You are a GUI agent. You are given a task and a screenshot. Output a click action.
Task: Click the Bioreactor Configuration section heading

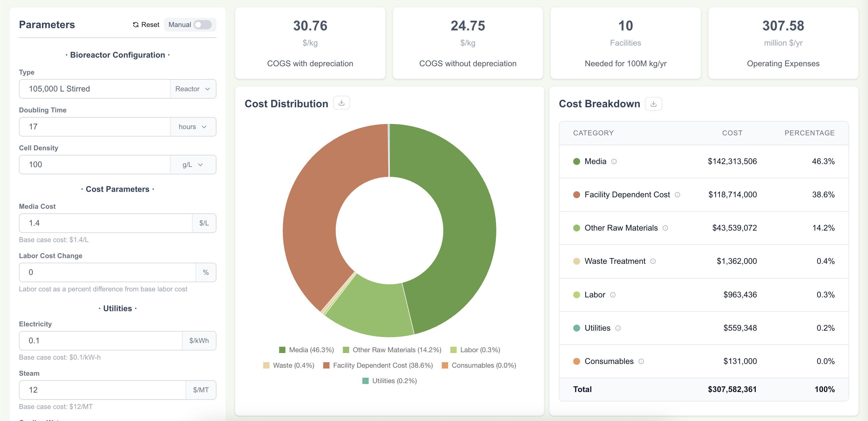(x=118, y=55)
